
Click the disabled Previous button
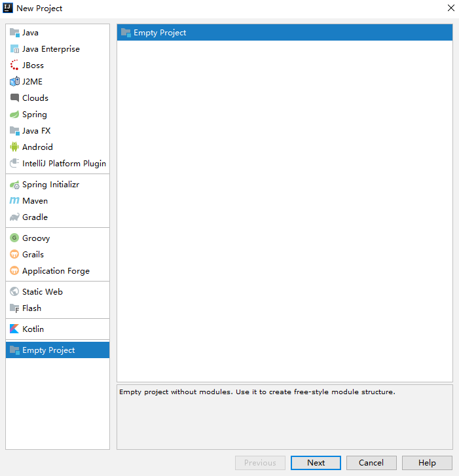pos(260,463)
